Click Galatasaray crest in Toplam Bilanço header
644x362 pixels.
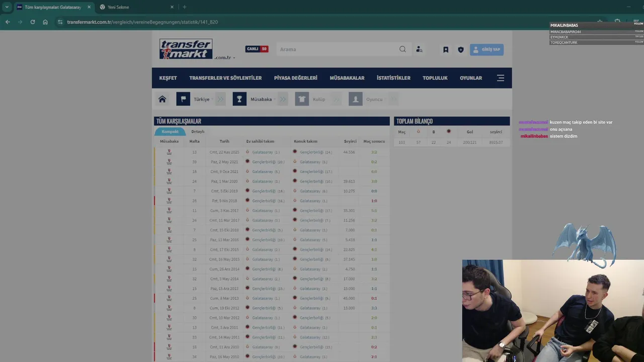418,132
